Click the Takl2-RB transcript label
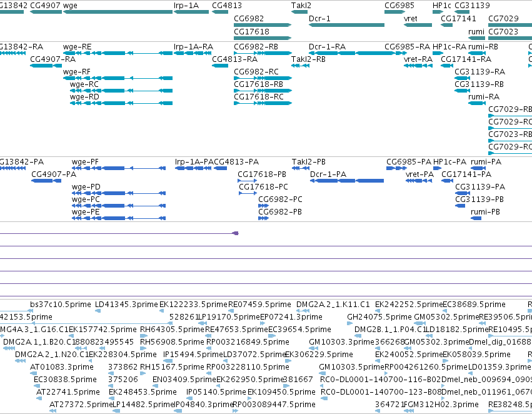This screenshot has width=532, height=414. [308, 59]
